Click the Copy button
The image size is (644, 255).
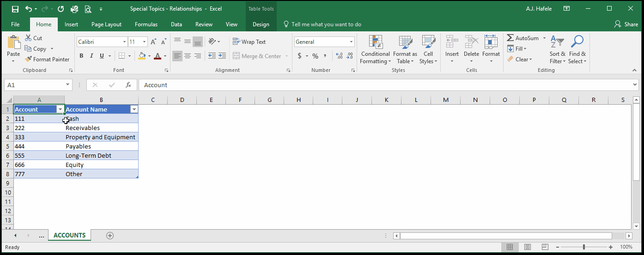coord(36,49)
